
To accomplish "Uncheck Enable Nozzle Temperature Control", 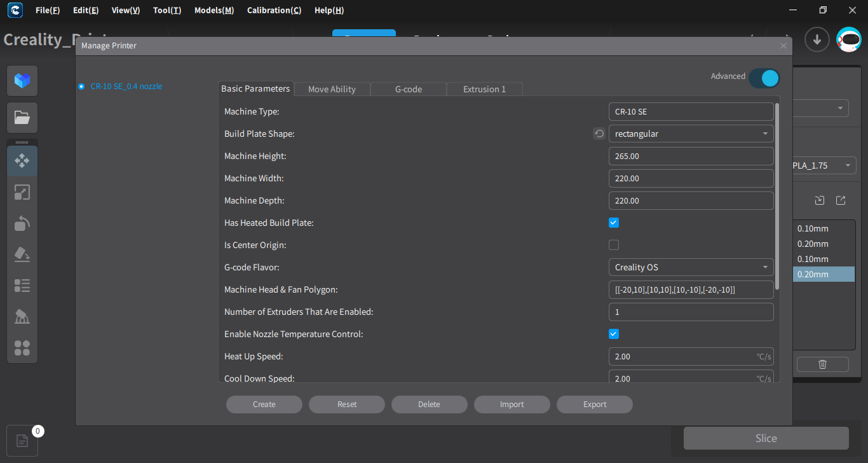I will click(x=614, y=334).
